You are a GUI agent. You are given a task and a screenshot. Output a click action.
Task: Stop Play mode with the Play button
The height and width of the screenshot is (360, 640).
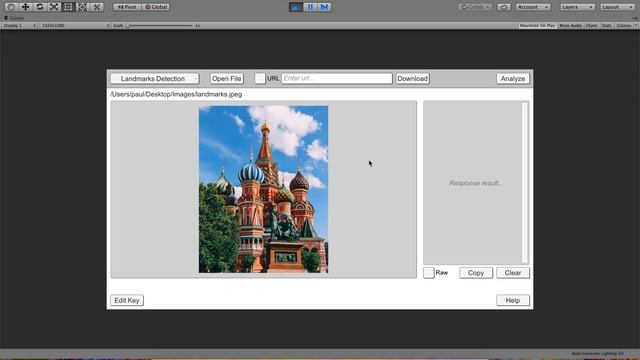(296, 7)
